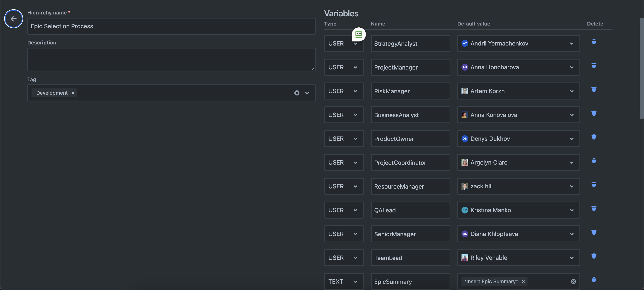Screen dimensions: 644x290
Task: Edit the SeniorManager name field
Action: pyautogui.click(x=410, y=234)
